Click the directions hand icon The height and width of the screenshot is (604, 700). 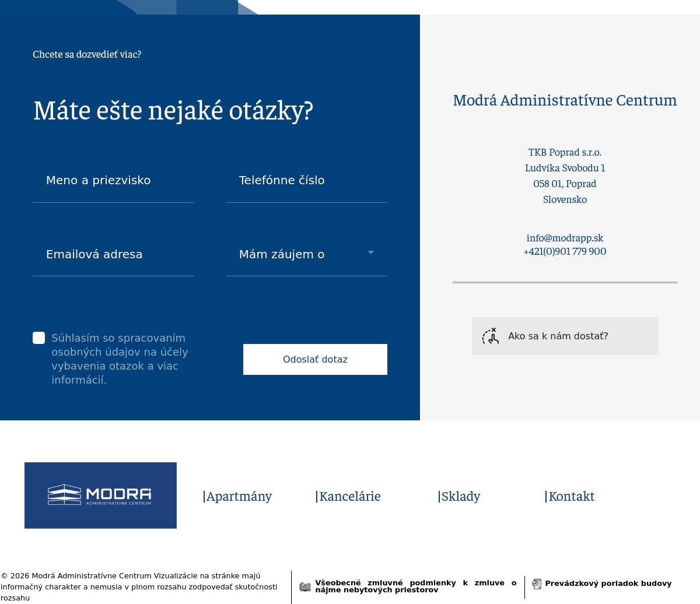491,336
